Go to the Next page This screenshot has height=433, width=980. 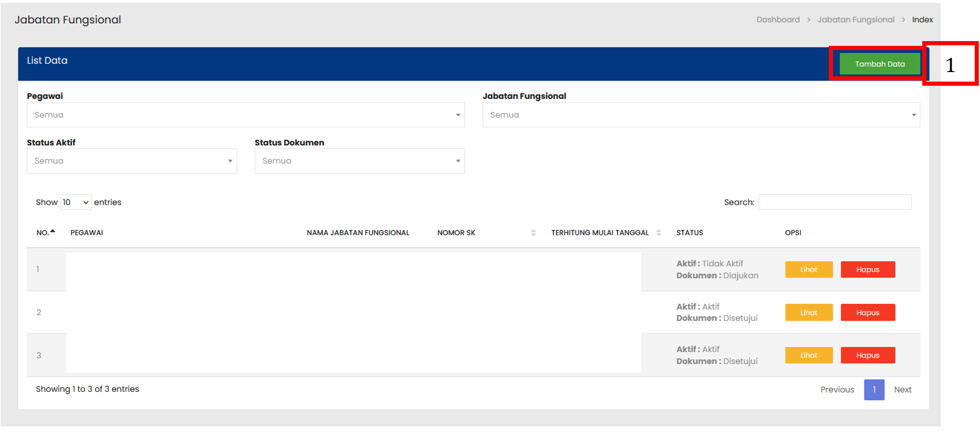click(902, 390)
